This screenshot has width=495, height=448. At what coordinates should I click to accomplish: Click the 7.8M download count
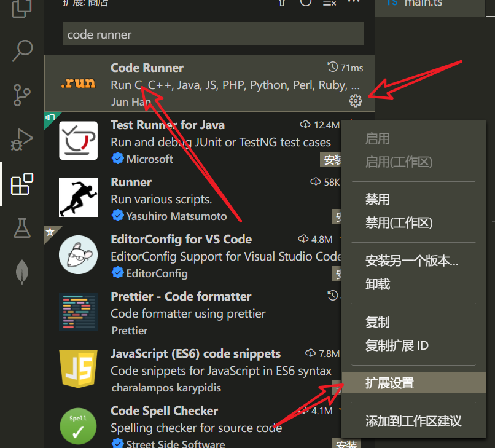tap(329, 353)
